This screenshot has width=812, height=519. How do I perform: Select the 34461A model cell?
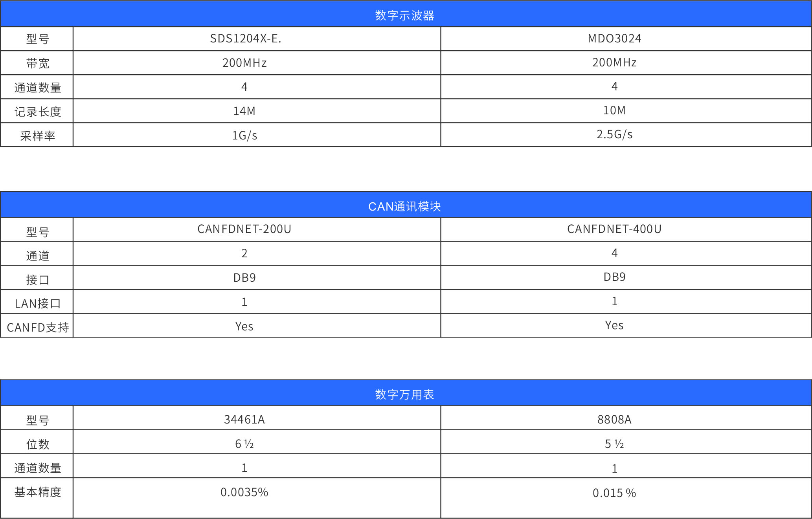[x=244, y=420]
